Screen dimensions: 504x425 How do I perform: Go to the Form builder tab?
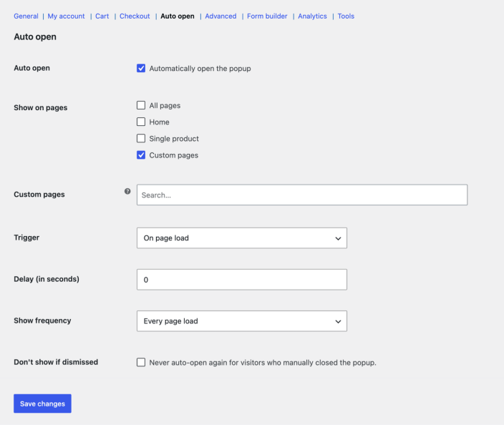(x=267, y=16)
